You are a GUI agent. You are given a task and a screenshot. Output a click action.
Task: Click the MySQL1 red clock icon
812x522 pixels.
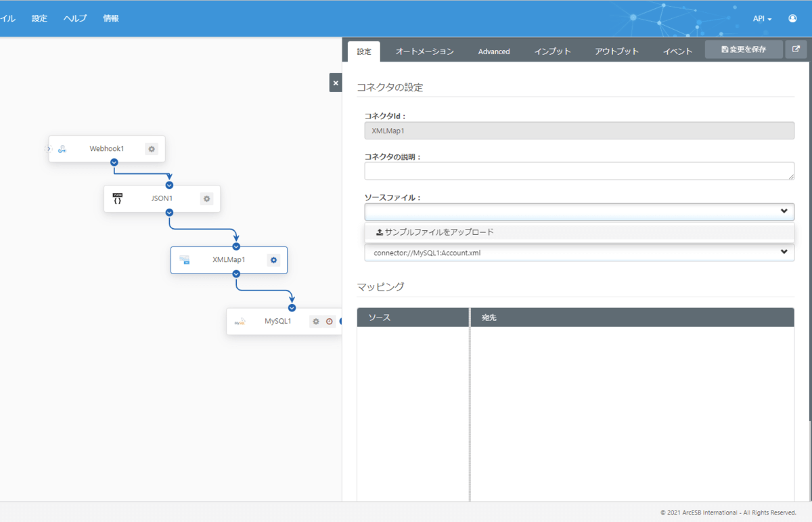tap(330, 322)
